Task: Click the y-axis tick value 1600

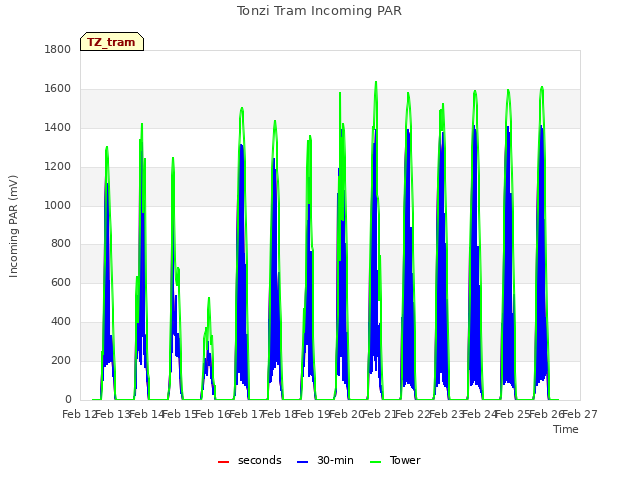Action: (58, 89)
